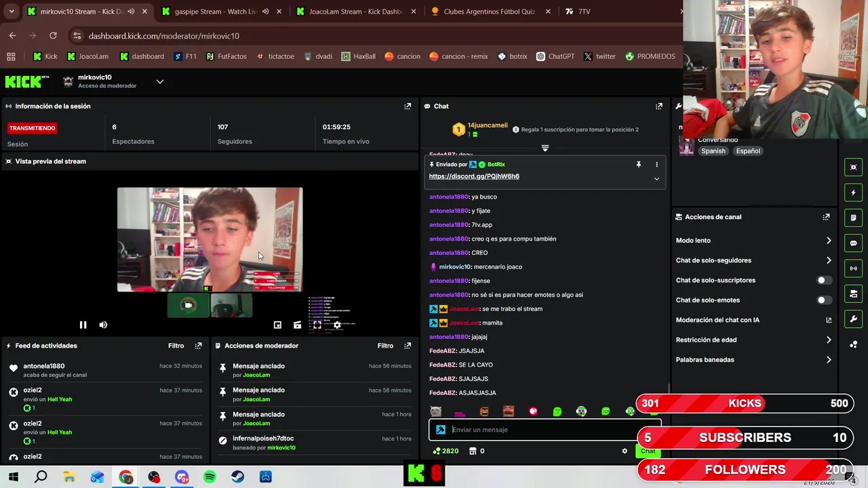Open picture-in-picture in stream preview
868x488 pixels.
tap(277, 325)
